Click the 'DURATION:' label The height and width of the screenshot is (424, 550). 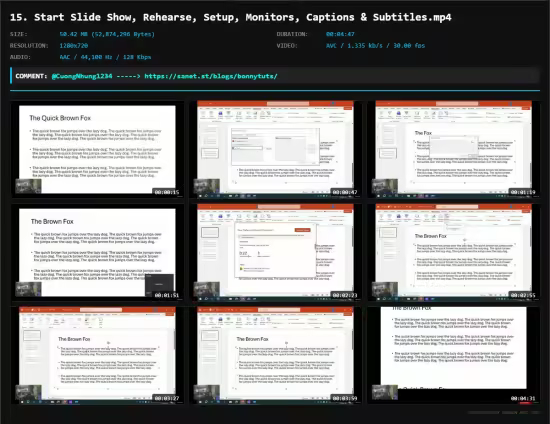click(292, 34)
